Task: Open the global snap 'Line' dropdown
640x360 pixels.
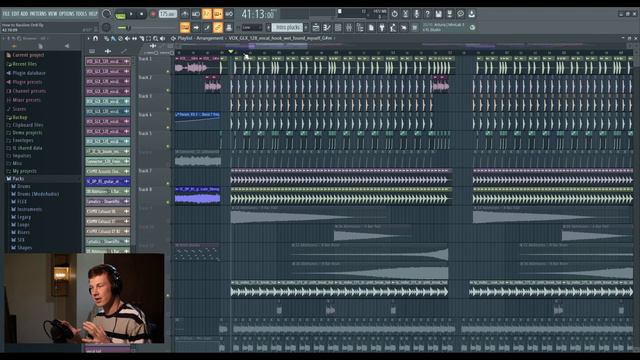Action: (x=252, y=27)
